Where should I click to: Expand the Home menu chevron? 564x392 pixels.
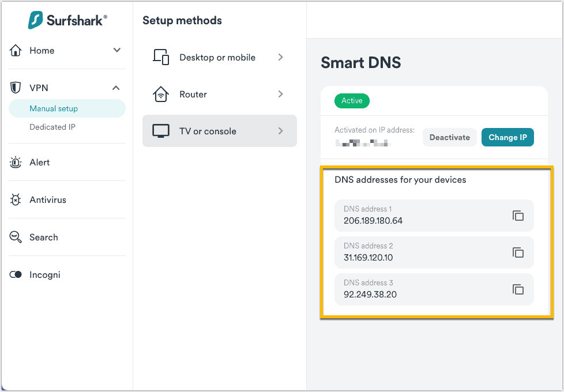click(x=116, y=51)
